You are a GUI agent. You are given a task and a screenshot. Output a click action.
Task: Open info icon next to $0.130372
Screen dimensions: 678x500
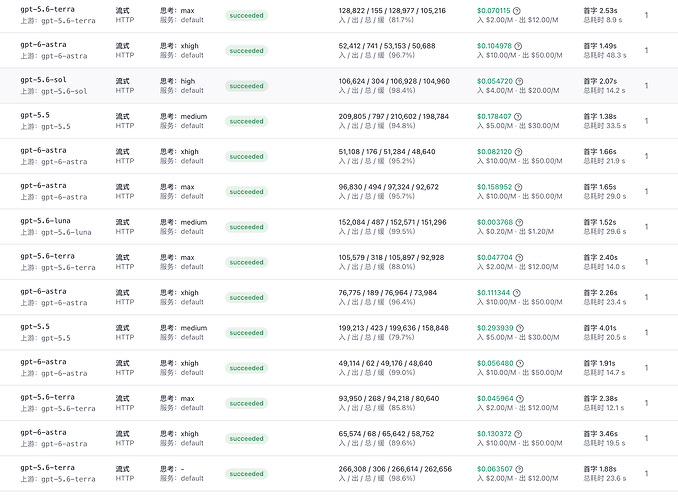pos(518,434)
